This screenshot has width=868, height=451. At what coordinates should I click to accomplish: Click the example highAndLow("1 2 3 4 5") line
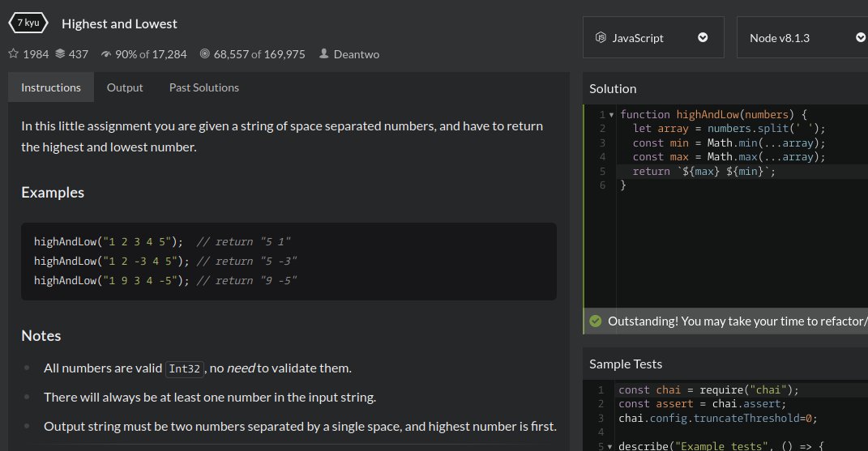pyautogui.click(x=162, y=242)
